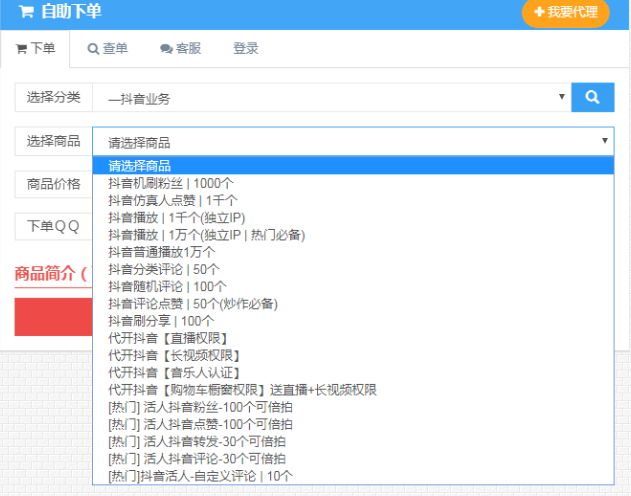Pick 抖音普通播放1万个
Screen dimensions: 631x496
[353, 252]
